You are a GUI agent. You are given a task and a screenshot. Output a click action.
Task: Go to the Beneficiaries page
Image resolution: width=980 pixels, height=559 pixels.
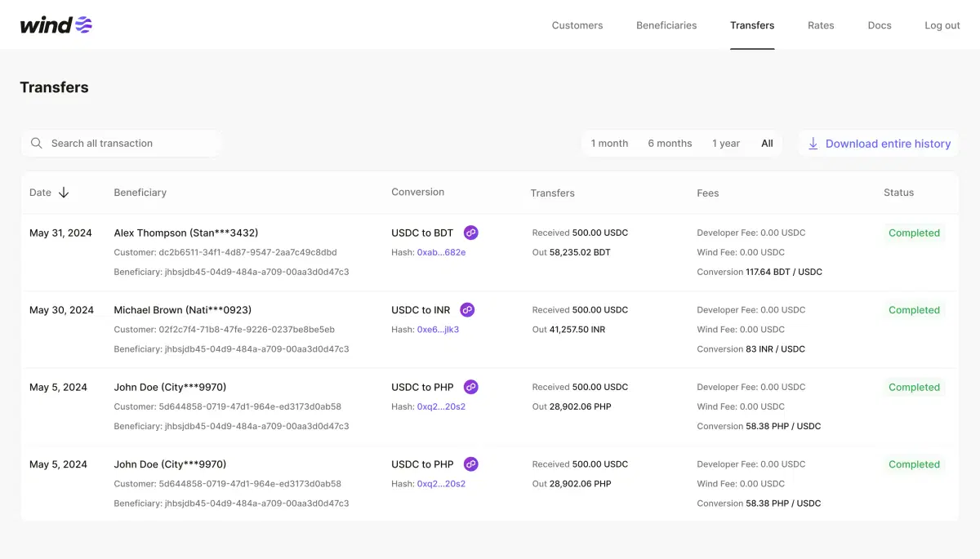tap(666, 25)
